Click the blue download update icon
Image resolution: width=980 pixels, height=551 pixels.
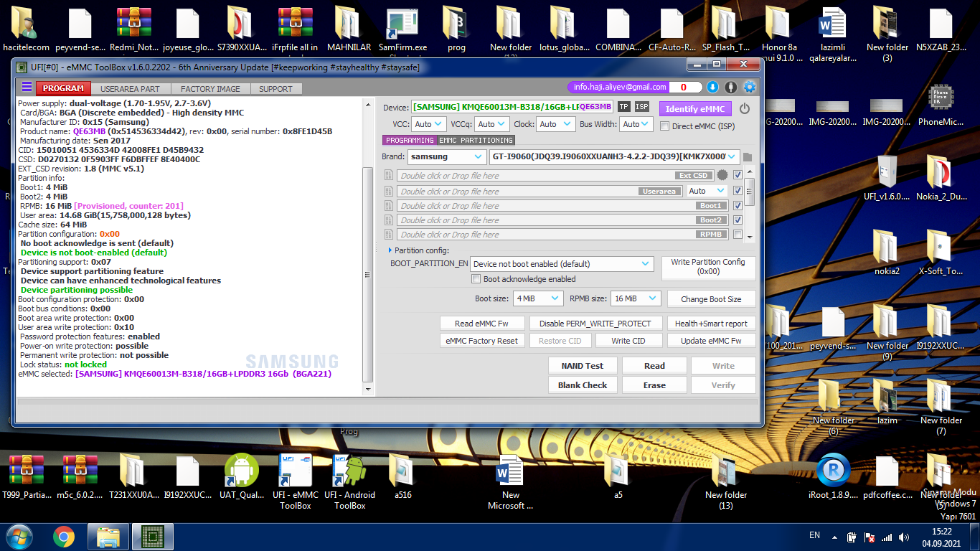click(x=712, y=87)
